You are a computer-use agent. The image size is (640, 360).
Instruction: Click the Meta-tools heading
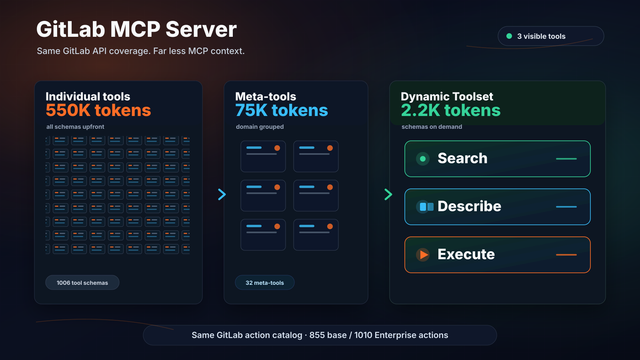(265, 96)
